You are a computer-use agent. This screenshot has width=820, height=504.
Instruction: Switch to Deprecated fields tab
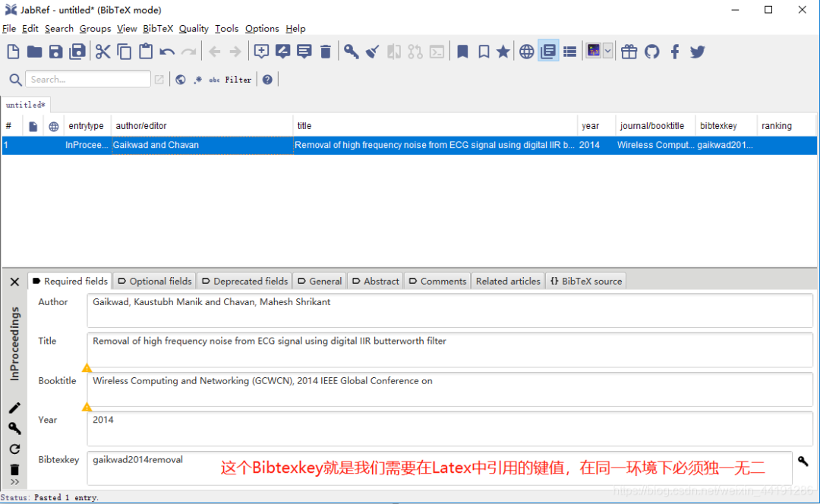244,282
